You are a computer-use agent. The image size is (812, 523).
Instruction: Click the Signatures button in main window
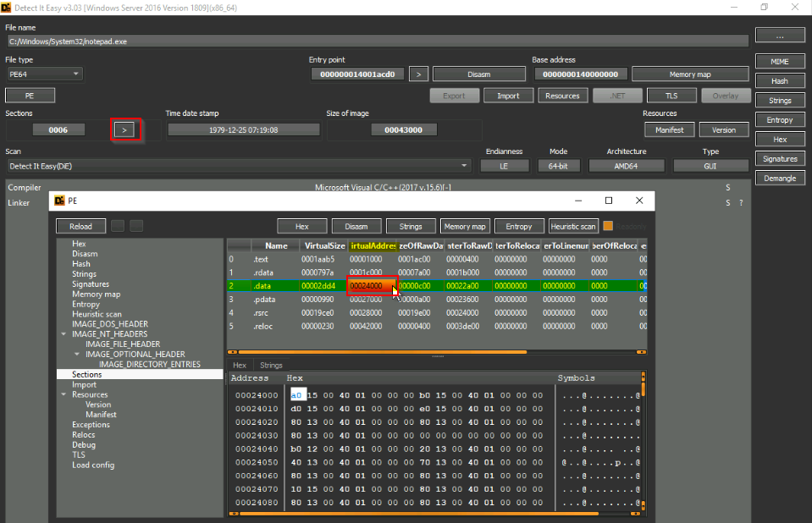pos(780,158)
